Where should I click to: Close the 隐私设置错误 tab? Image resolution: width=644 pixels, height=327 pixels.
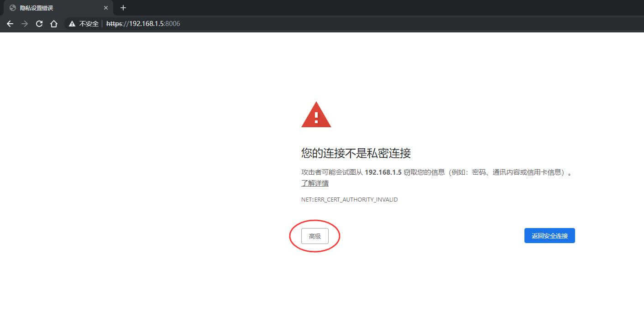click(106, 8)
